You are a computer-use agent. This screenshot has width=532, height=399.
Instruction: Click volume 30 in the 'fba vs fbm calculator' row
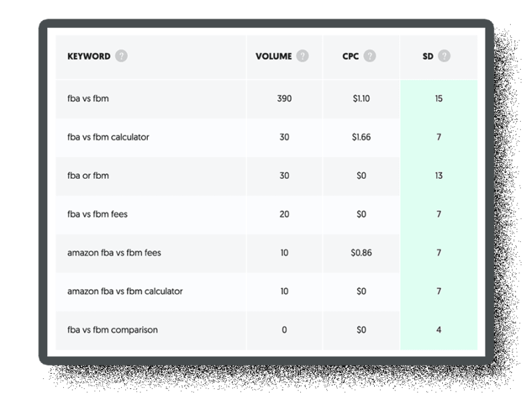(x=284, y=137)
